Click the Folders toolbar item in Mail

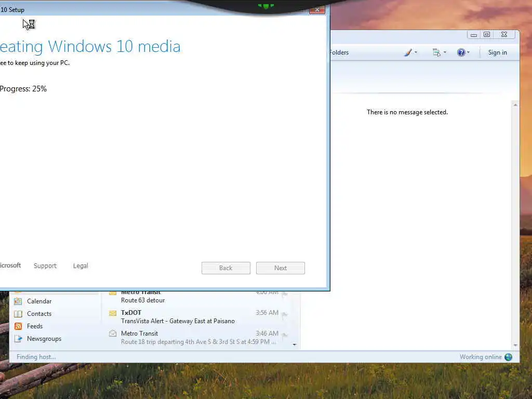(339, 52)
